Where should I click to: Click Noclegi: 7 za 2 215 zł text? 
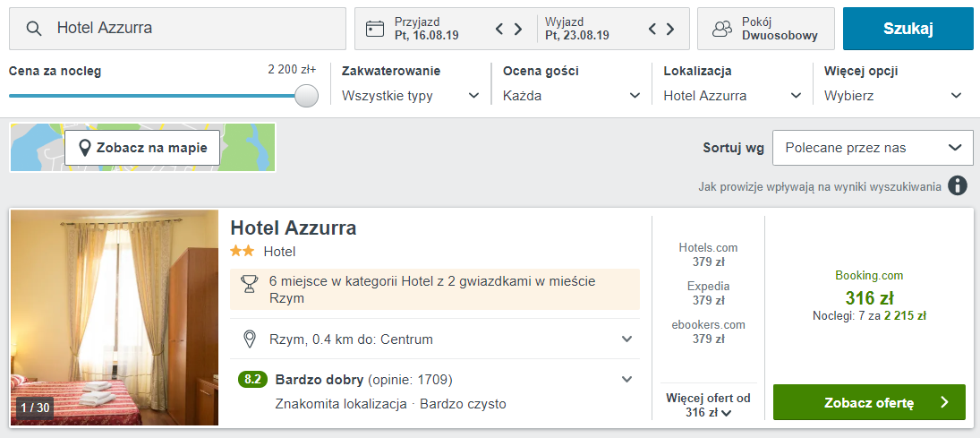pyautogui.click(x=869, y=316)
